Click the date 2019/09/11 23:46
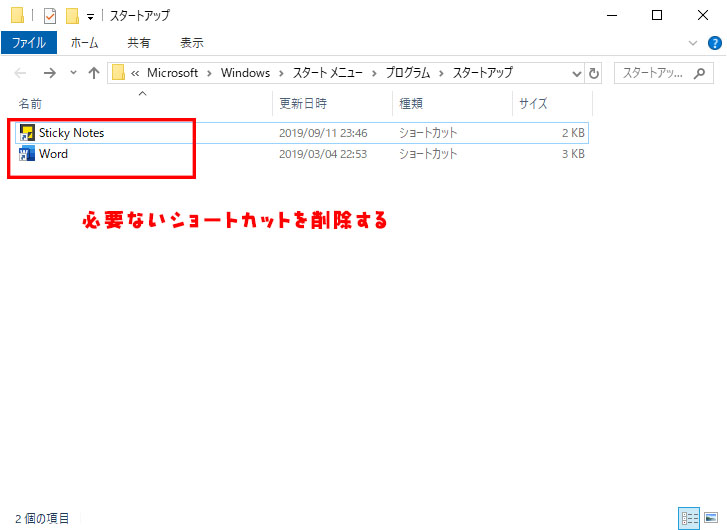 coord(323,133)
